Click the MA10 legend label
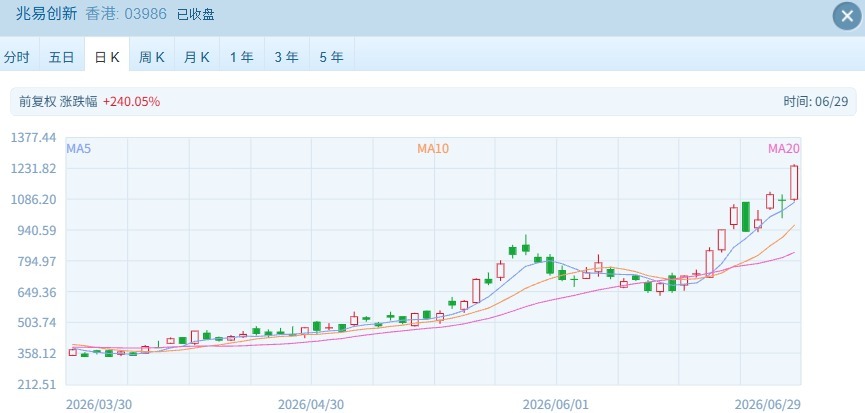This screenshot has height=413, width=865. 433,148
